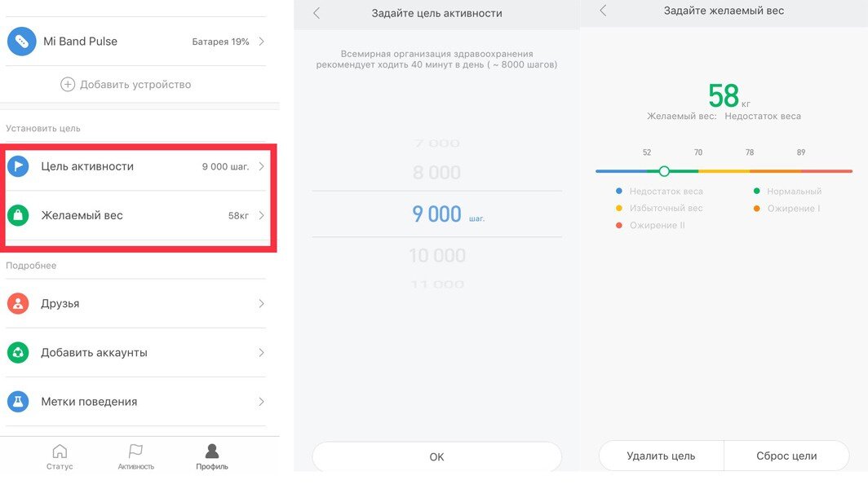Expand the Цель активности row chevron
This screenshot has height=489, width=868.
[x=261, y=166]
